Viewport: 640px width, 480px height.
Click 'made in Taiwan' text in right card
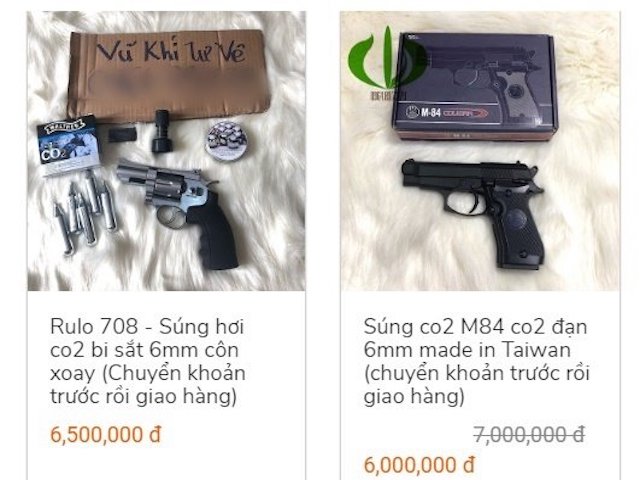pos(495,350)
